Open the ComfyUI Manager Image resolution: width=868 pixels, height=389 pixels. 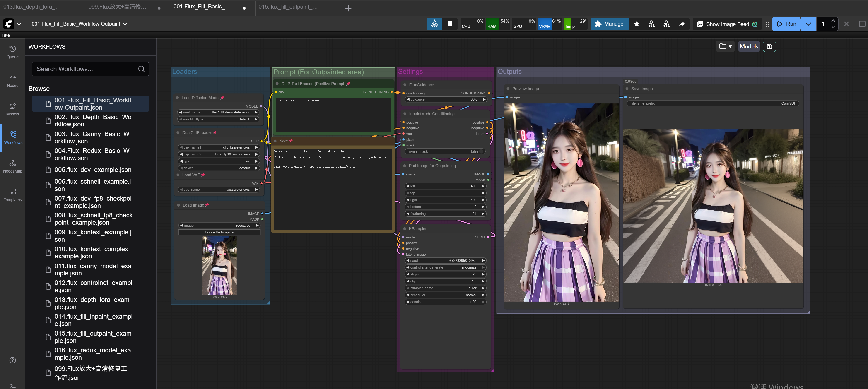click(x=610, y=24)
